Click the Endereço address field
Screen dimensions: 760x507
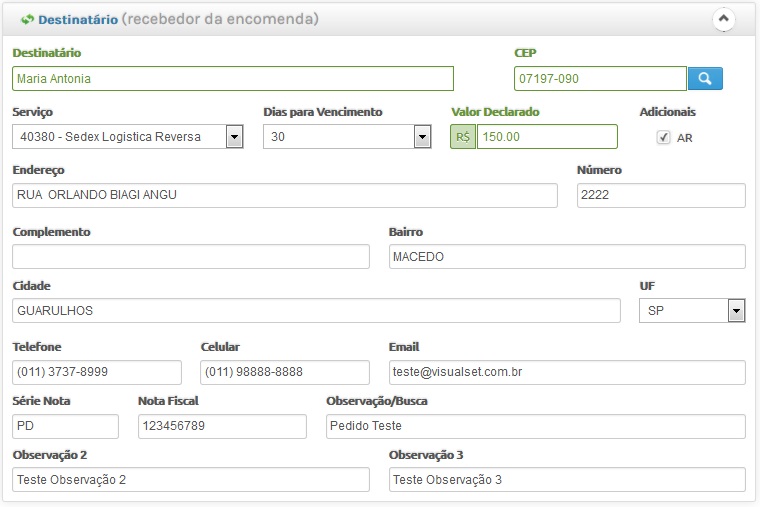pyautogui.click(x=285, y=195)
